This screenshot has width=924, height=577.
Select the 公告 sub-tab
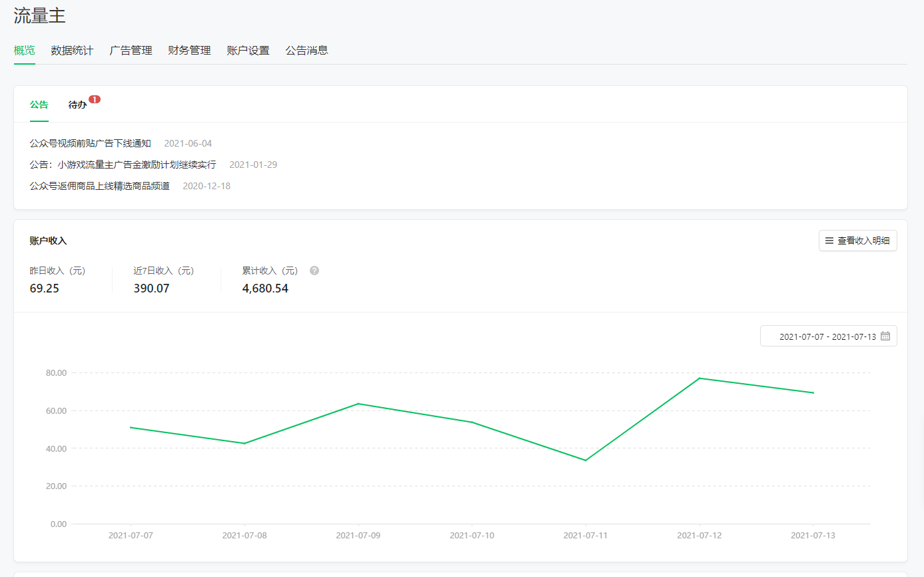click(39, 105)
